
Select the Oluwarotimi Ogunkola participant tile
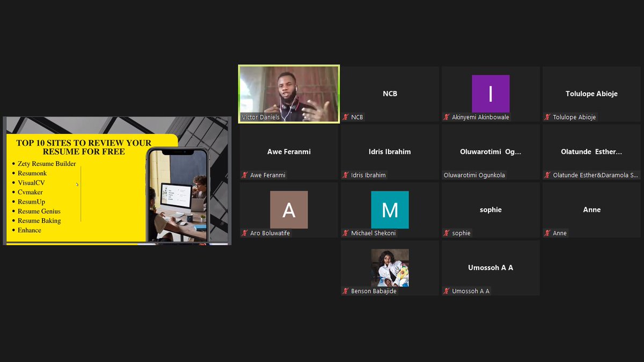click(491, 152)
